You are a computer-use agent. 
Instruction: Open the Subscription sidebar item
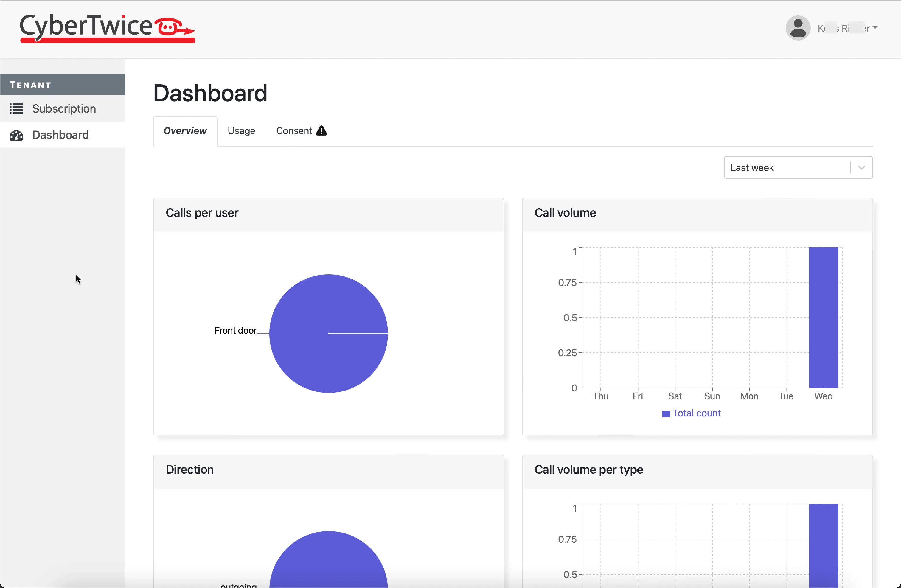click(63, 109)
